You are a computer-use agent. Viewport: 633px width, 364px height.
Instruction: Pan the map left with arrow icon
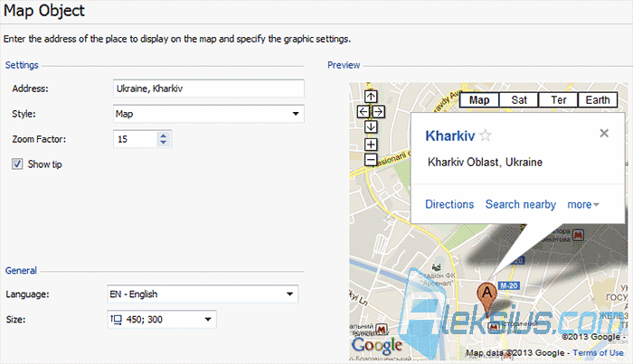[x=364, y=112]
